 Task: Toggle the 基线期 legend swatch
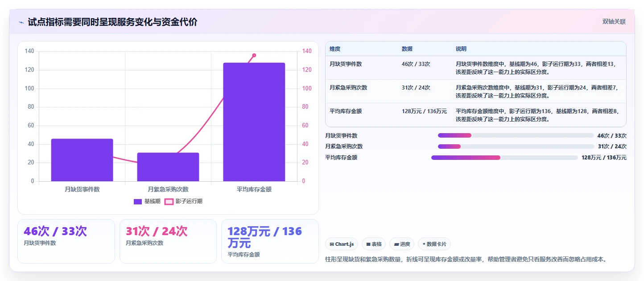tap(138, 202)
